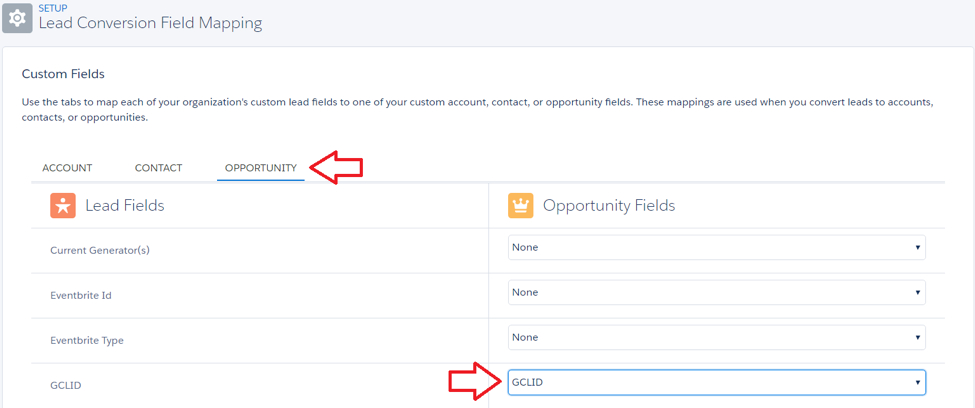Image resolution: width=975 pixels, height=408 pixels.
Task: Open the Current Generator(s) mapping dropdown
Action: (x=717, y=247)
